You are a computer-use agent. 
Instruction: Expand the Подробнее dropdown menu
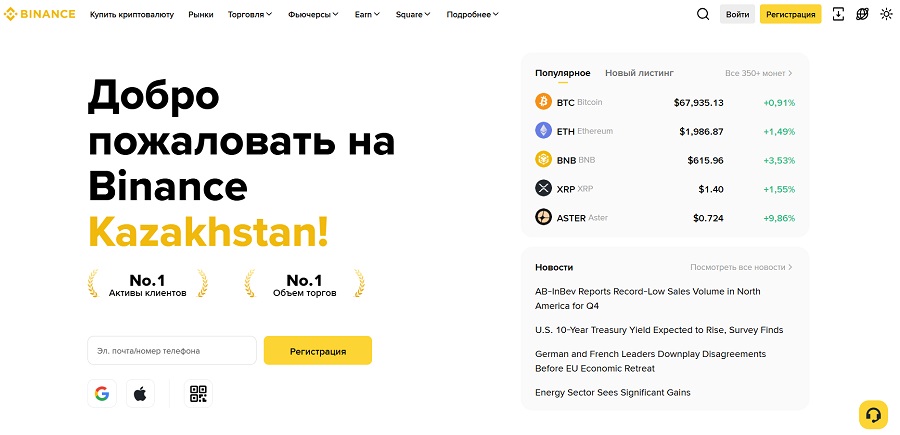click(472, 15)
